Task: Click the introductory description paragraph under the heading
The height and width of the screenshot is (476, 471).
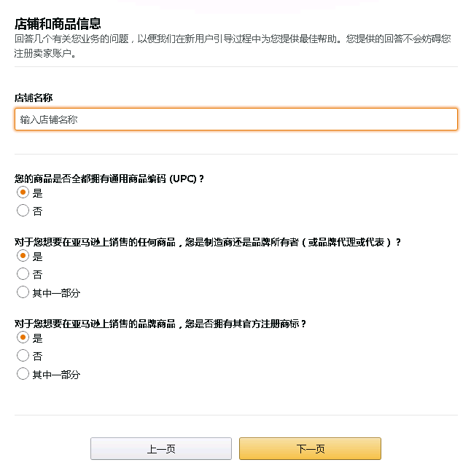Action: [233, 45]
